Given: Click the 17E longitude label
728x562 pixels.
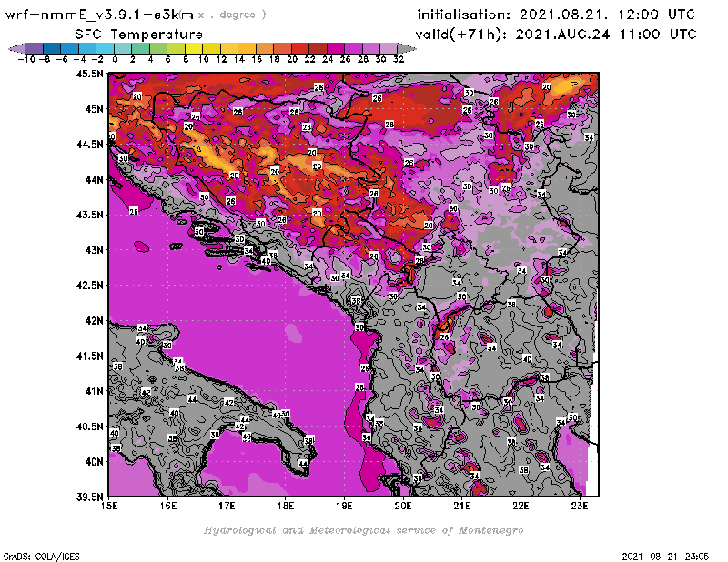Looking at the screenshot, I should (x=227, y=506).
